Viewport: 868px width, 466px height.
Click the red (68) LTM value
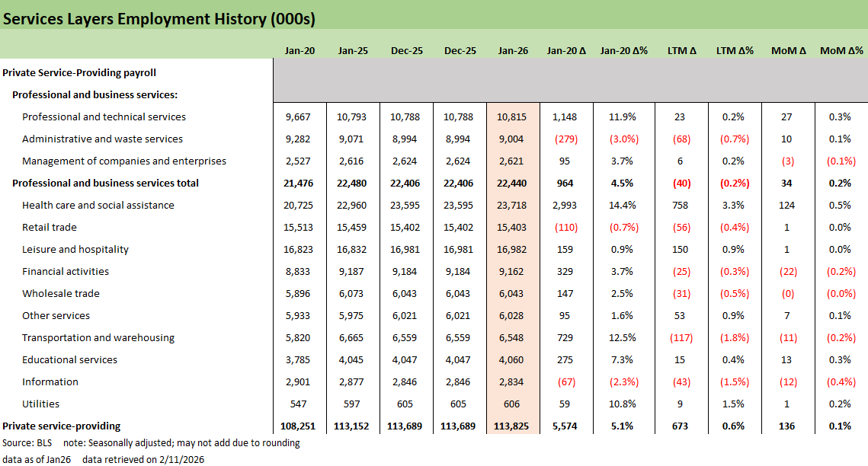coord(681,139)
